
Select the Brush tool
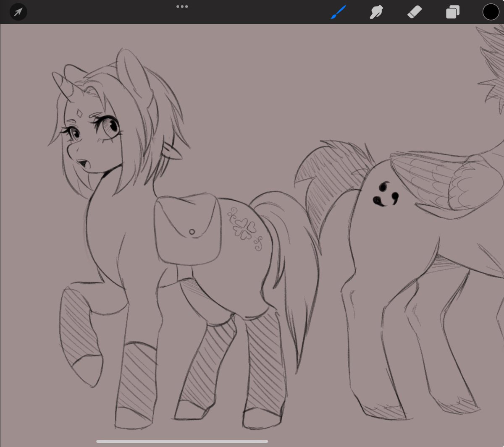[338, 12]
